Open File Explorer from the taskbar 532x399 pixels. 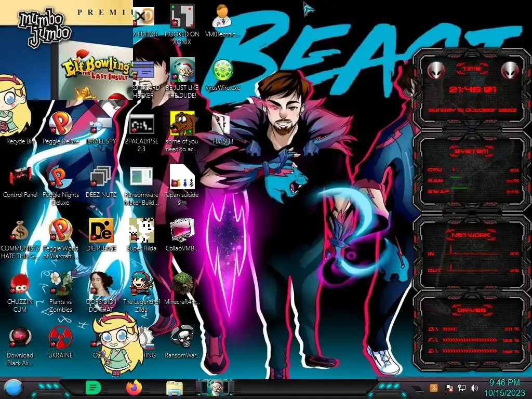pyautogui.click(x=175, y=388)
